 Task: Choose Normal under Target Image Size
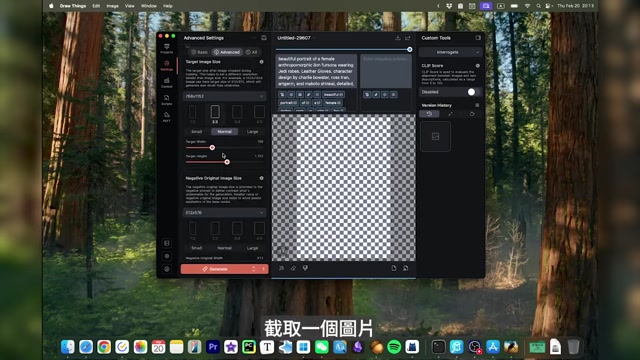pos(224,132)
